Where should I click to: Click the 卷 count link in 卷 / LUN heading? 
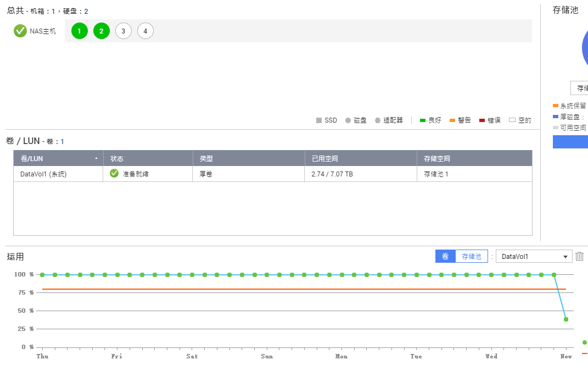[x=62, y=142]
